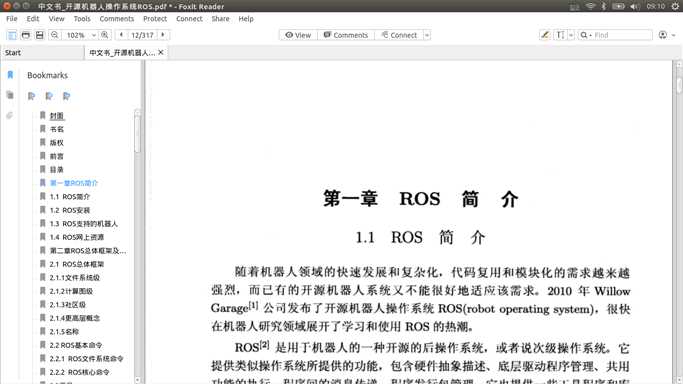
Task: Click the Save icon in toolbar
Action: (40, 35)
